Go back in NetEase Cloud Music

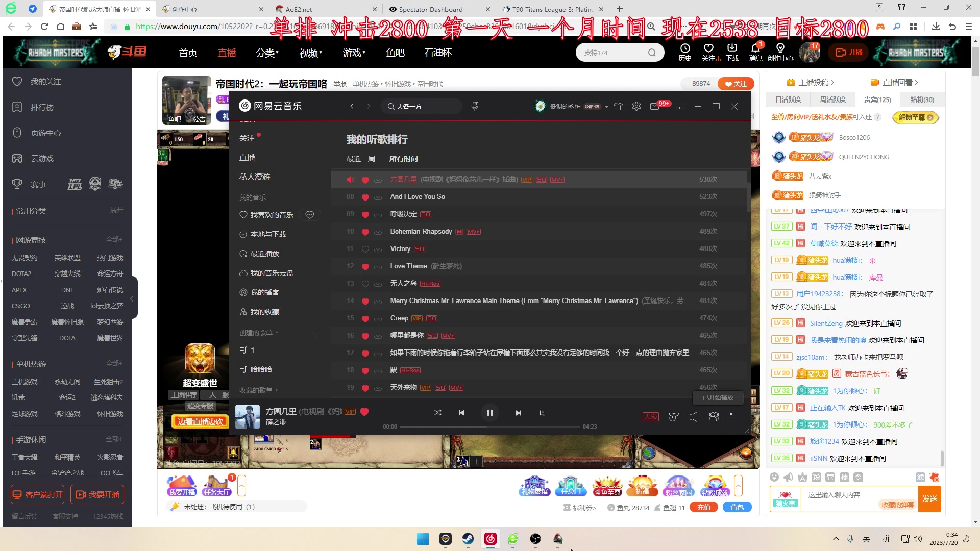[x=352, y=106]
